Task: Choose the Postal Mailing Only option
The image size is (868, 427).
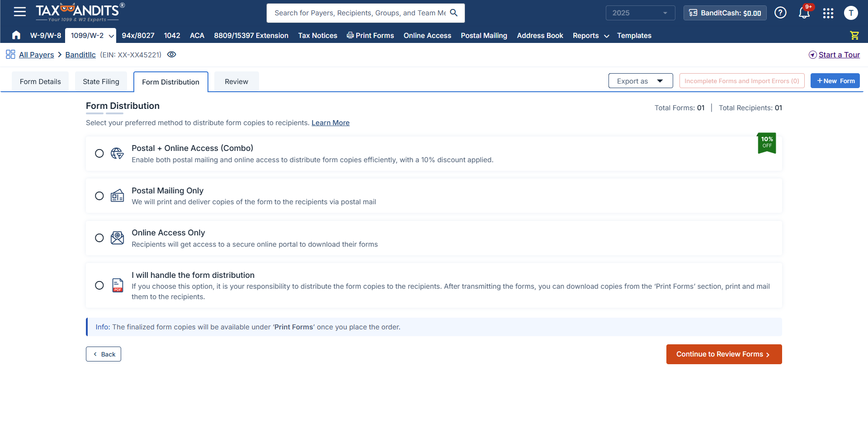Action: [x=99, y=196]
